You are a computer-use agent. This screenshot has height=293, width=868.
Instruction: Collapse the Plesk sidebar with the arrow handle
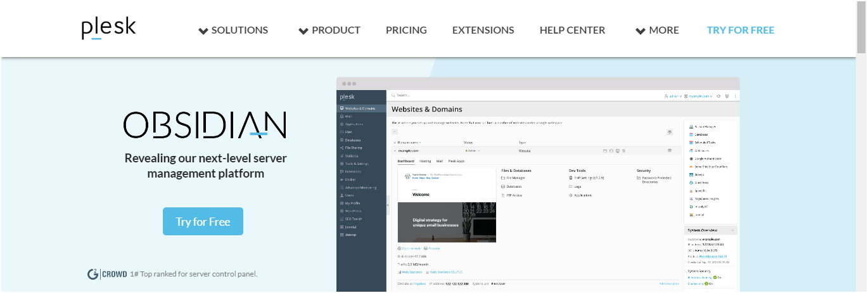click(388, 205)
